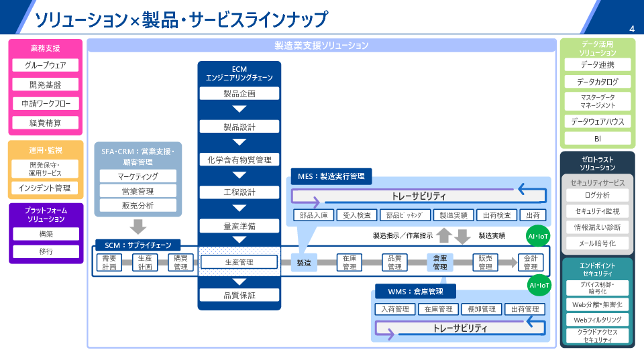Click the 経費精算 item under 業務支援
The image size is (644, 362).
(46, 123)
